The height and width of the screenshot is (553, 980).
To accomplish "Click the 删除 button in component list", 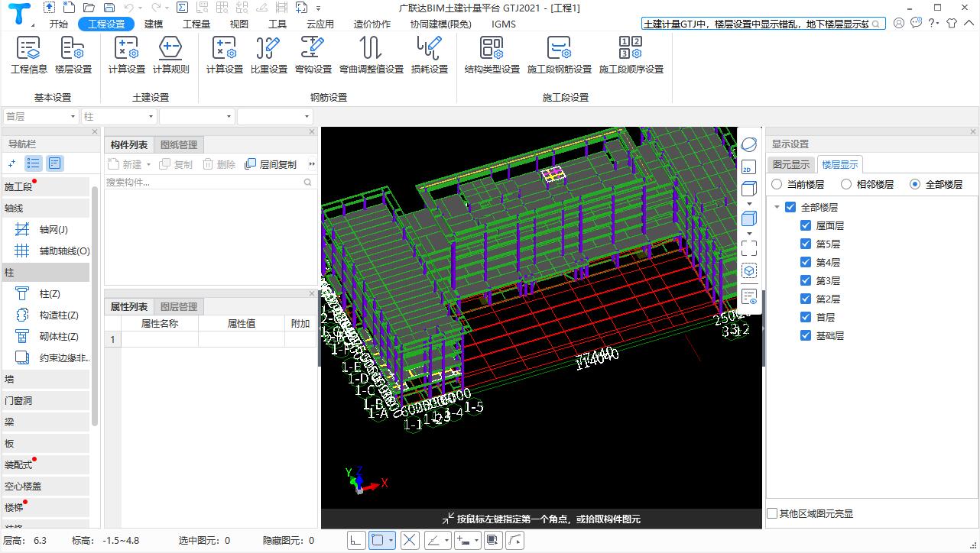I will point(219,164).
